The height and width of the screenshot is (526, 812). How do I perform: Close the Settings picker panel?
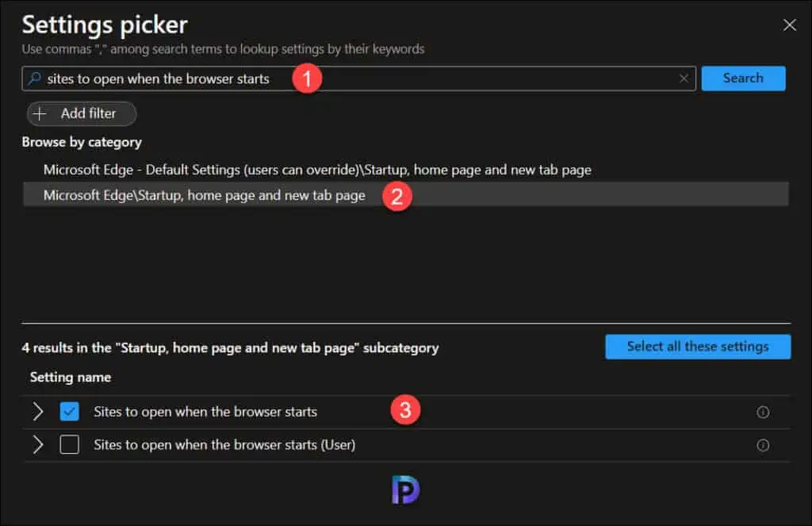tap(789, 25)
